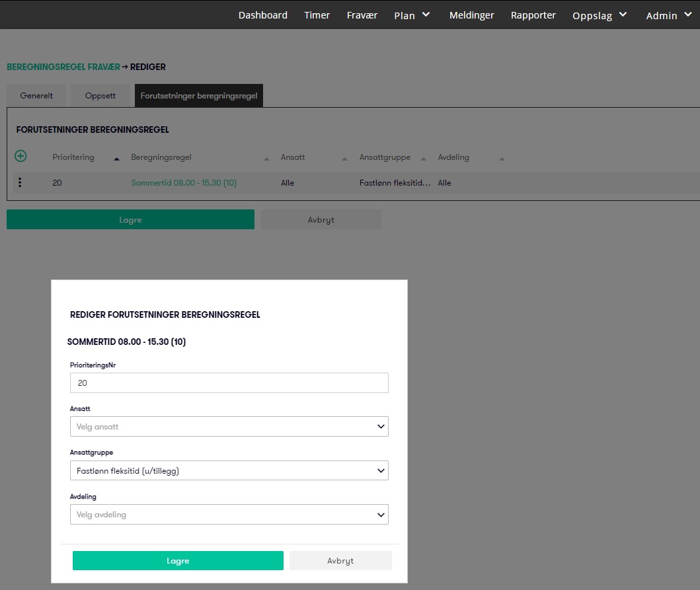
Task: Click the PrioriteringsNr input field
Action: (x=229, y=383)
